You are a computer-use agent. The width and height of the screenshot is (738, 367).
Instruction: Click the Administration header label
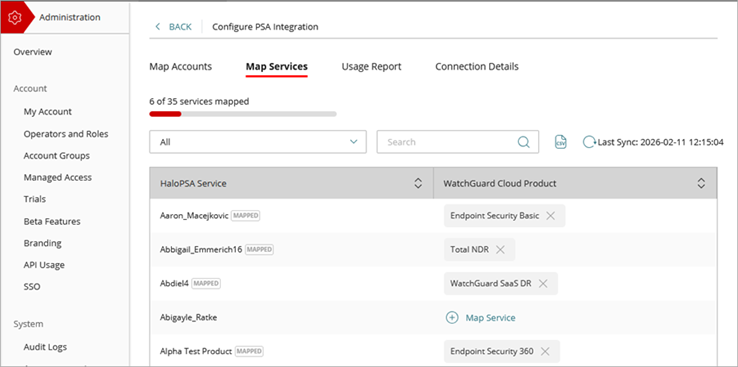[x=70, y=17]
